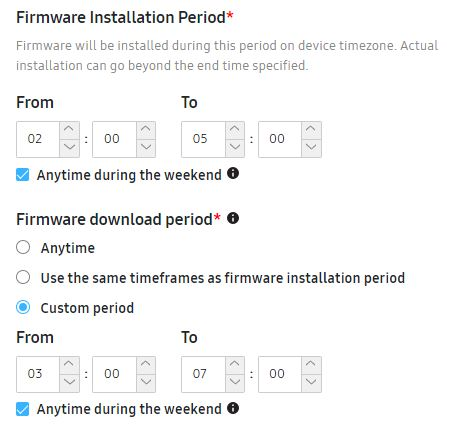Select the Anytime radio option
This screenshot has height=428, width=472.
click(x=23, y=247)
